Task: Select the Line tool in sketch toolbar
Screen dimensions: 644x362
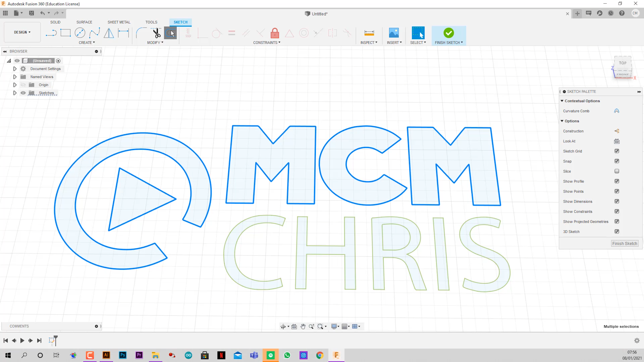Action: (50, 33)
